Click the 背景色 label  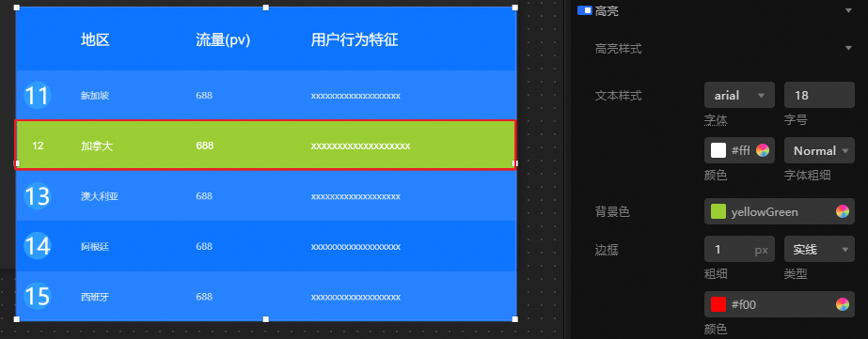tap(612, 211)
